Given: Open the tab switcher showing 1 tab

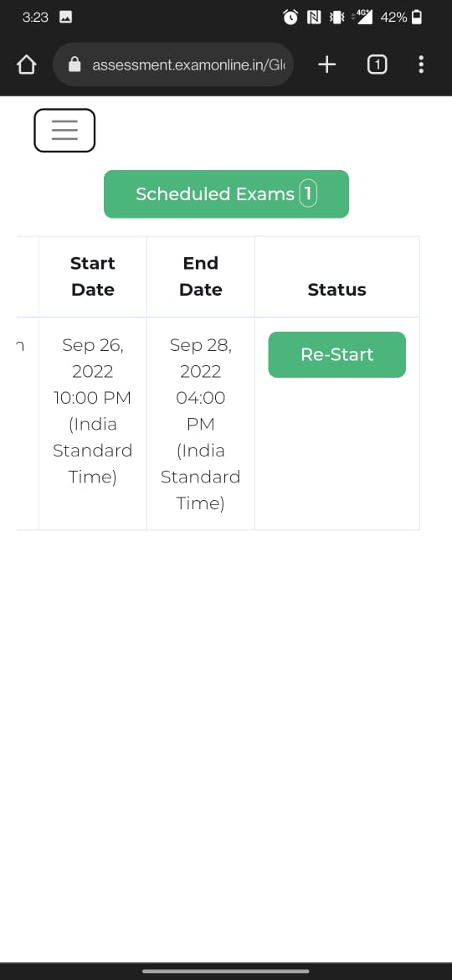Looking at the screenshot, I should click(377, 64).
